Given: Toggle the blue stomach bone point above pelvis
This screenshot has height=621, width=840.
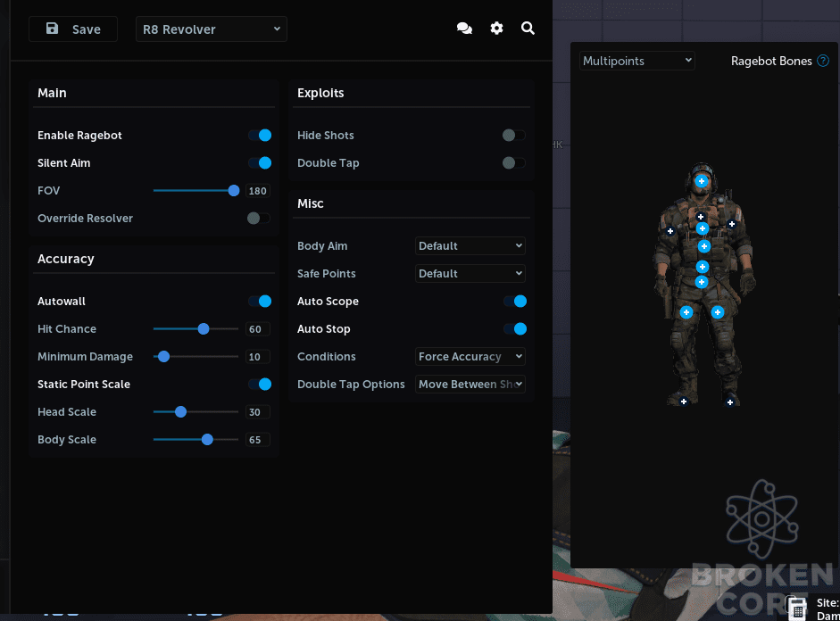Looking at the screenshot, I should [x=703, y=267].
